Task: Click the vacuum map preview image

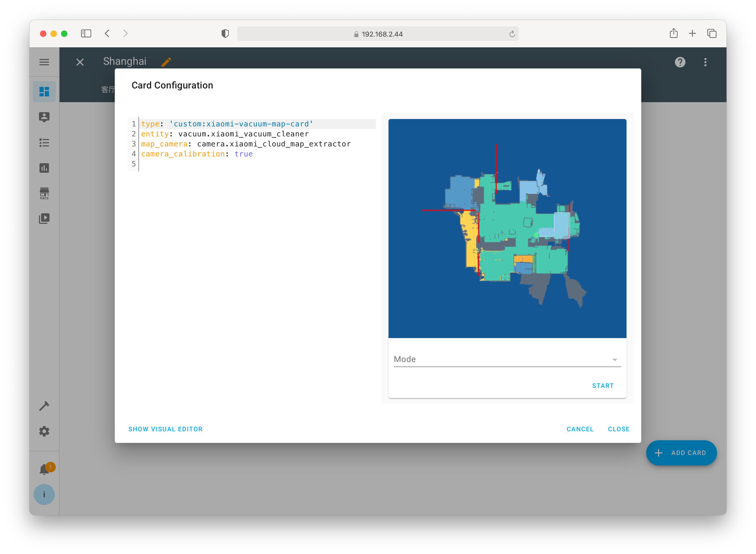Action: pyautogui.click(x=507, y=228)
